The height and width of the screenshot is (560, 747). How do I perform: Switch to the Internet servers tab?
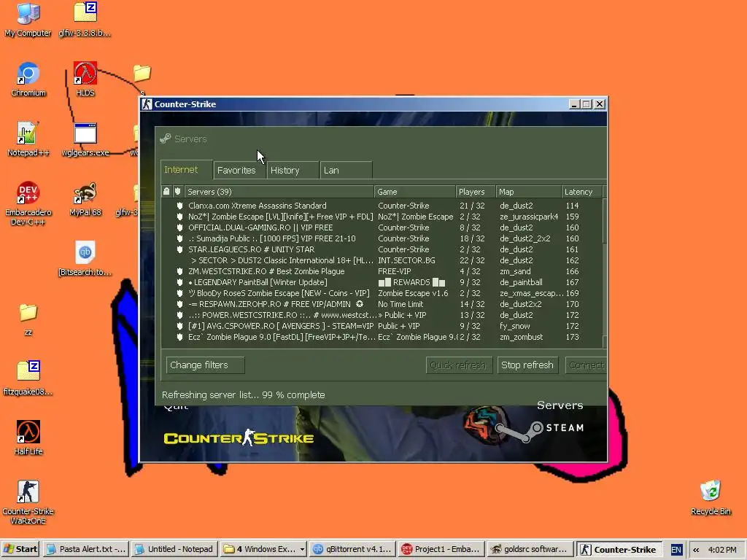click(186, 169)
